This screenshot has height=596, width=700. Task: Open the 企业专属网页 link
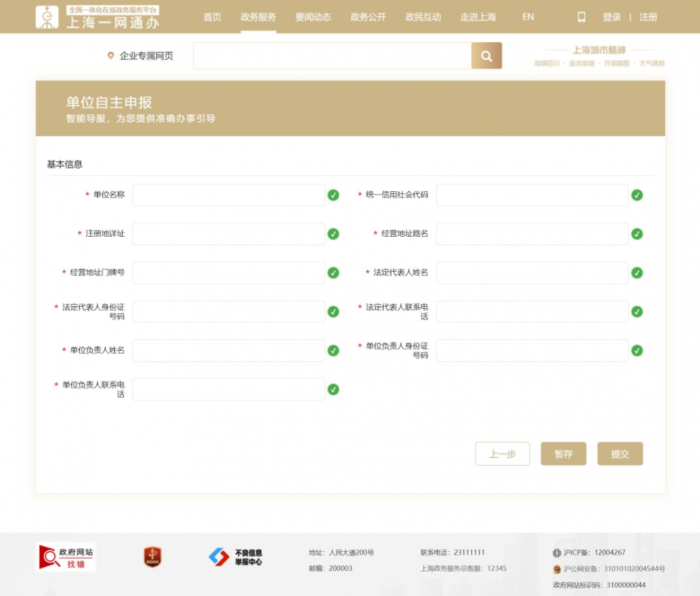click(x=146, y=56)
